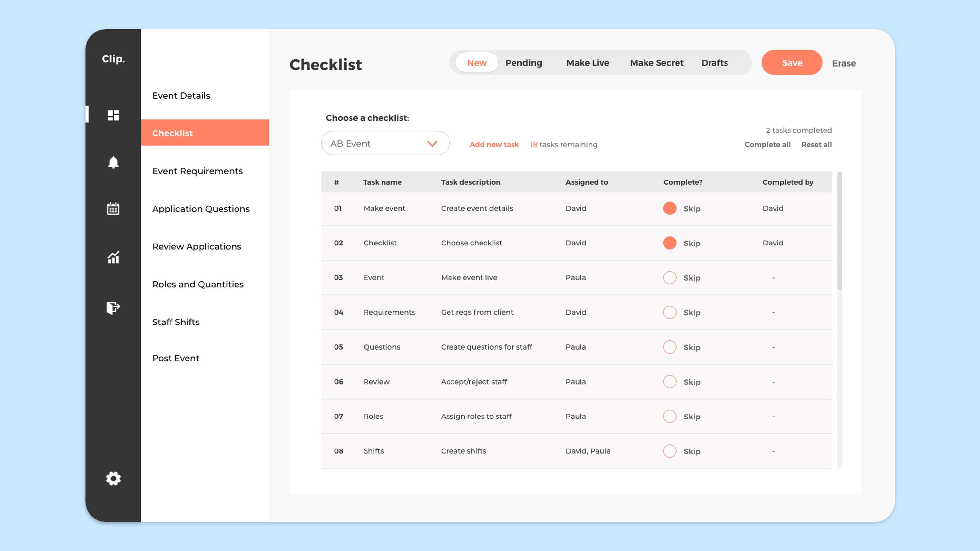This screenshot has width=980, height=551.
Task: Click '2 tasks completed' text
Action: tap(798, 130)
